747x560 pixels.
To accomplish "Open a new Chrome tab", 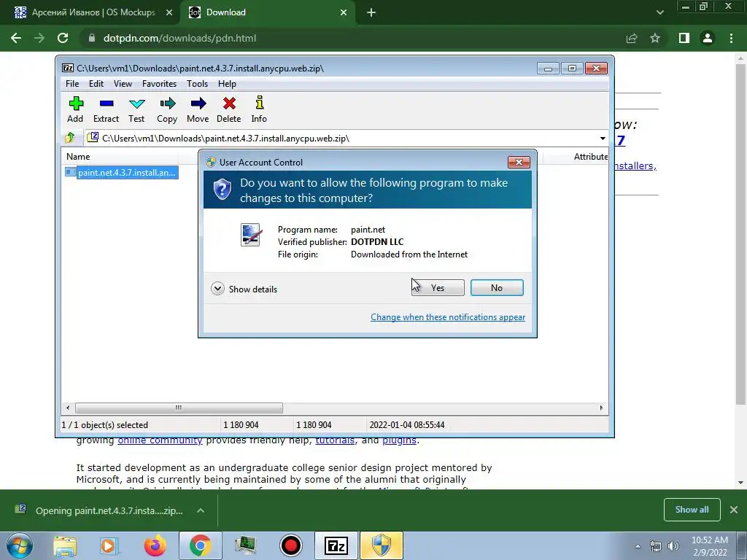I will (x=371, y=13).
